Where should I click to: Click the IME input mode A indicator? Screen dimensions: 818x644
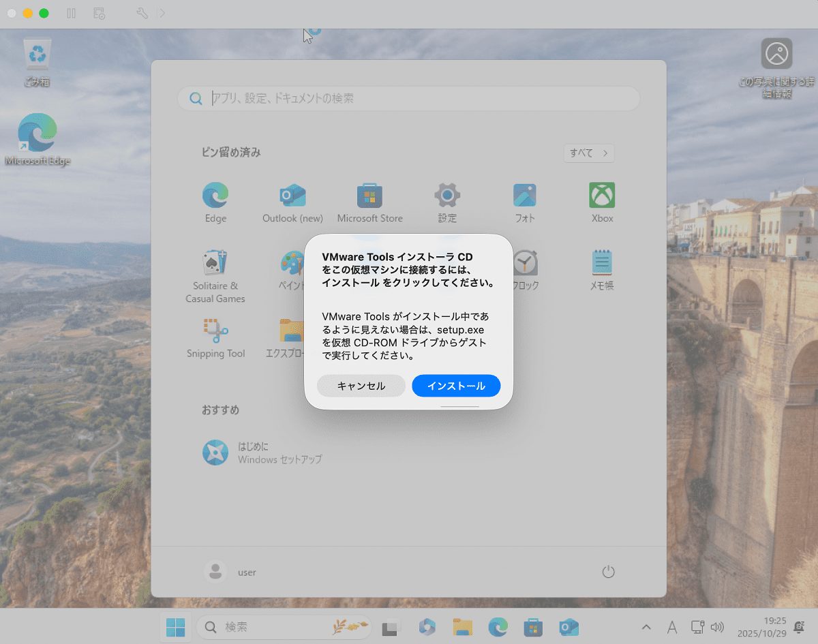point(672,627)
